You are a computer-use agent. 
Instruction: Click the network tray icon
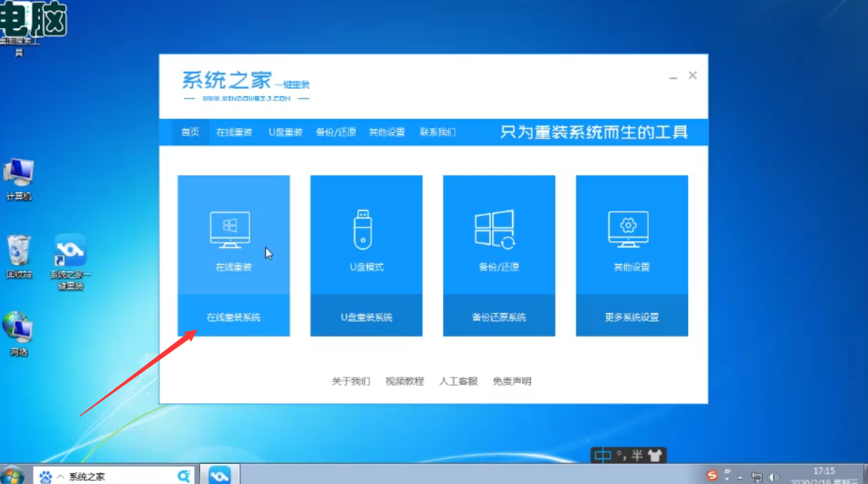coord(757,477)
